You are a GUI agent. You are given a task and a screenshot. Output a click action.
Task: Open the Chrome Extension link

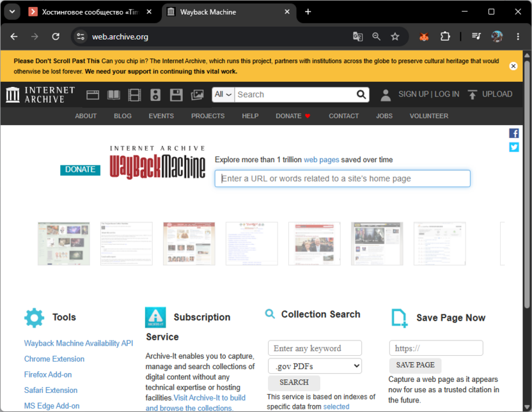[x=54, y=359]
